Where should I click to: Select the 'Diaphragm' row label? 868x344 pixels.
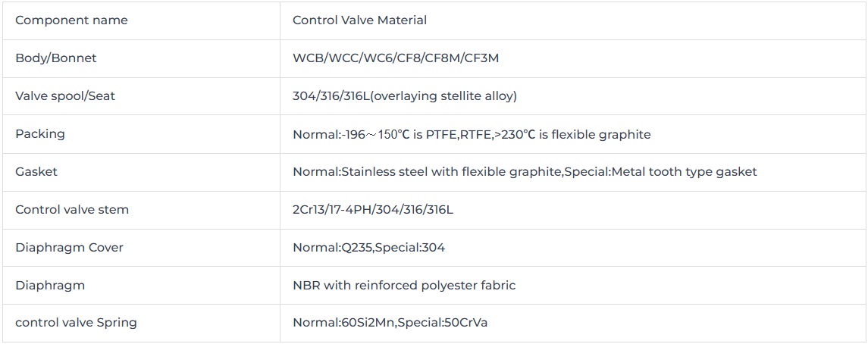[141, 286]
